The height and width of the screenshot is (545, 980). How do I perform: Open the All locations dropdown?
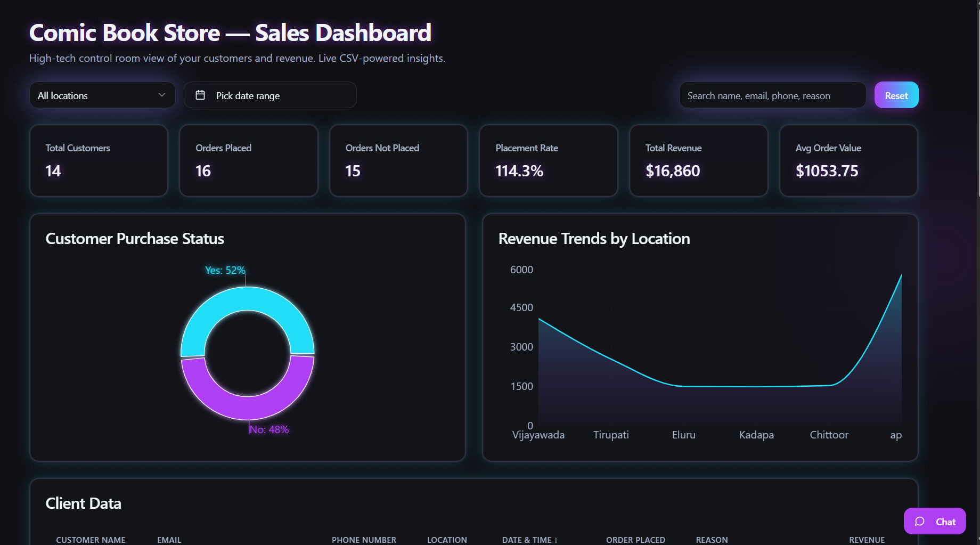[x=101, y=95]
